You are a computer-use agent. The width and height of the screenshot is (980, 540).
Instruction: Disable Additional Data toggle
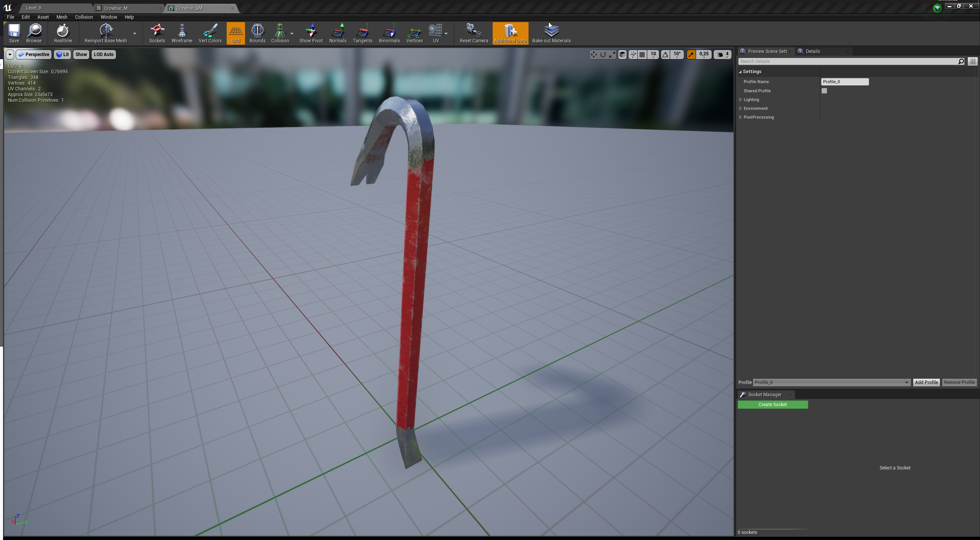(510, 33)
